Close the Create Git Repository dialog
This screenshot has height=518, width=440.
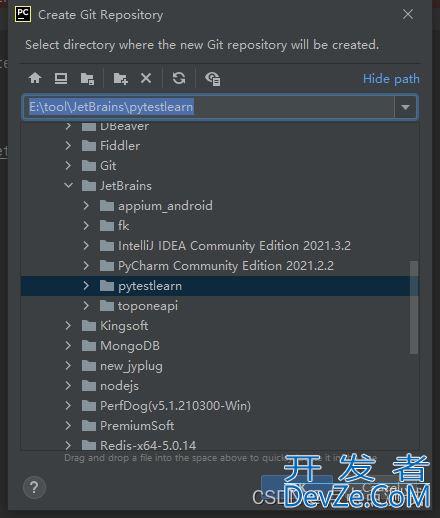408,14
